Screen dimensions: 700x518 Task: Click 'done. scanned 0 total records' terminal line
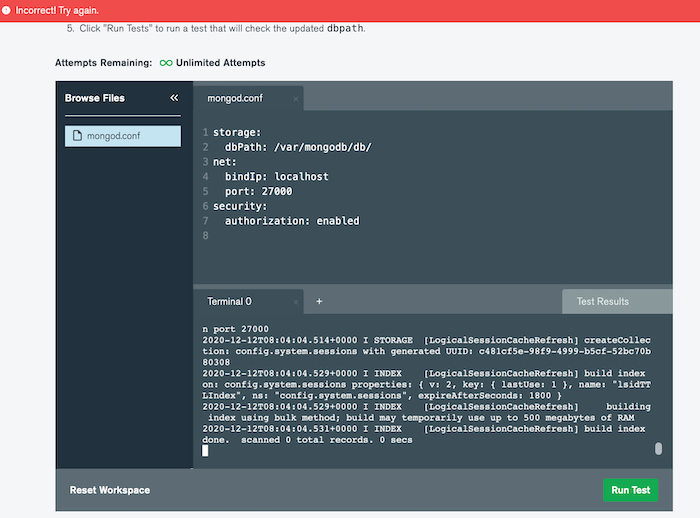[x=307, y=440]
